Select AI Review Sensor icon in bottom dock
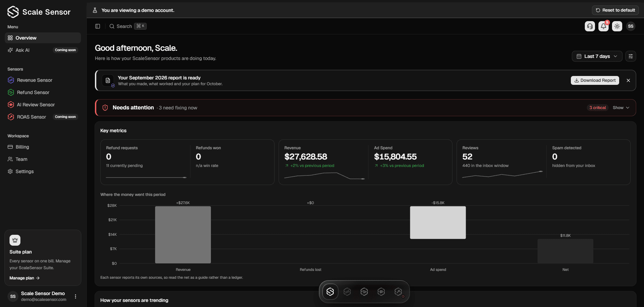This screenshot has height=307, width=644. tap(381, 292)
